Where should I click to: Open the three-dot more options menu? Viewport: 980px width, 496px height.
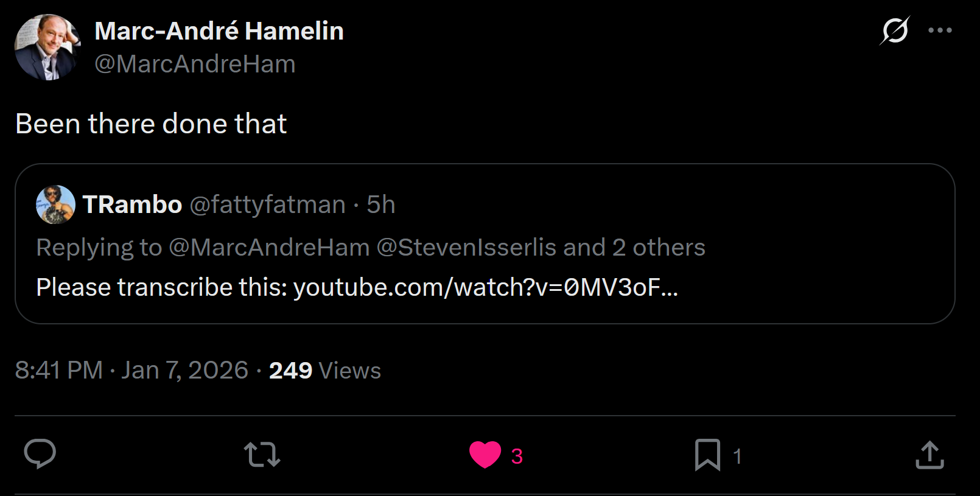tap(940, 30)
